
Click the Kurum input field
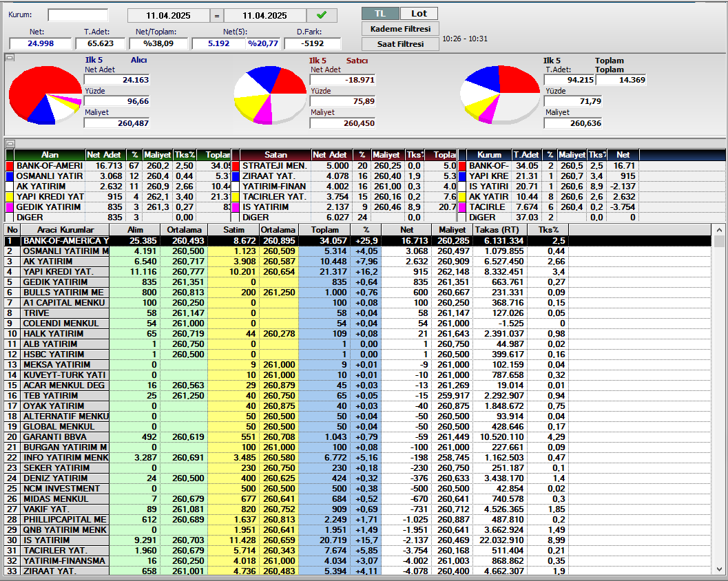pyautogui.click(x=78, y=15)
